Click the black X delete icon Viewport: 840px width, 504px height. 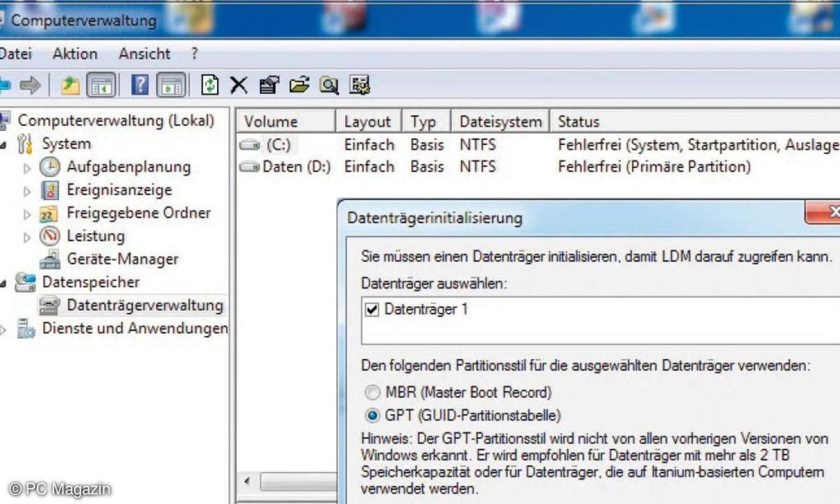239,85
